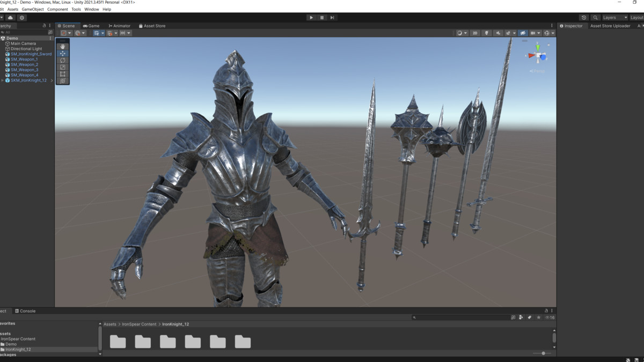This screenshot has height=362, width=644.
Task: Open the Component menu
Action: tap(57, 9)
